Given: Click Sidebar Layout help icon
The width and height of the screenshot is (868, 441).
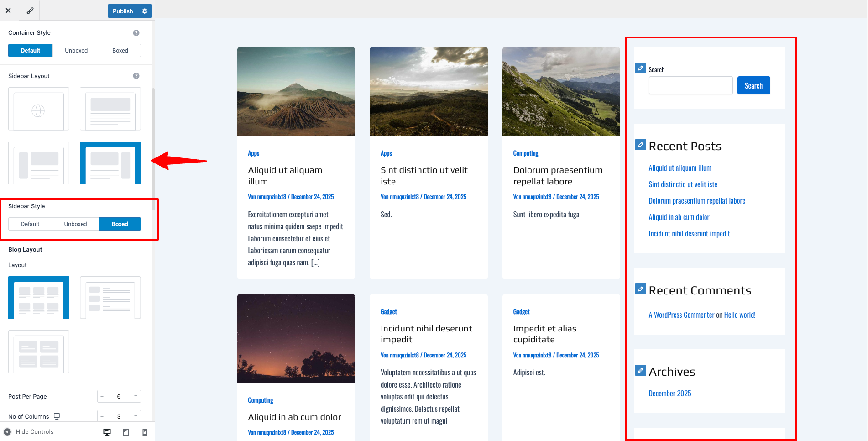Looking at the screenshot, I should point(136,76).
